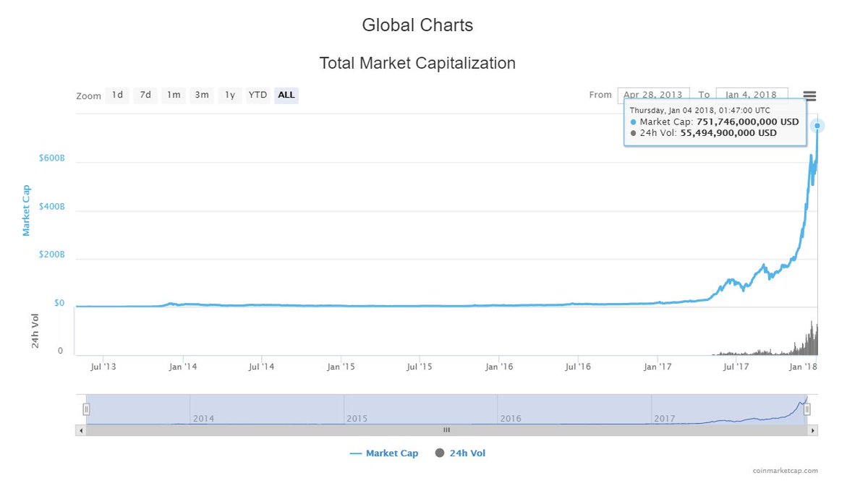Set zoom range to 1d

tap(117, 95)
